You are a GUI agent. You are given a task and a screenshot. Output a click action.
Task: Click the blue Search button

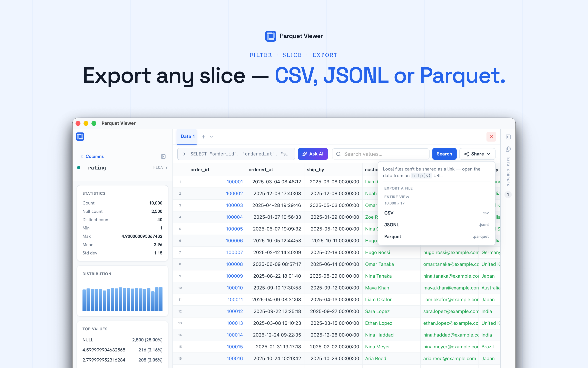[444, 154]
